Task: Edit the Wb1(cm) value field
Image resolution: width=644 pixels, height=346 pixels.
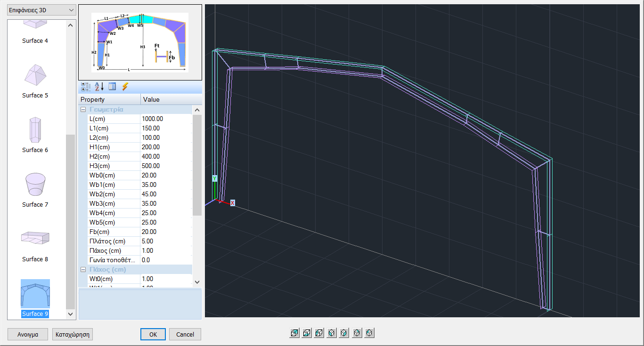Action: click(166, 185)
